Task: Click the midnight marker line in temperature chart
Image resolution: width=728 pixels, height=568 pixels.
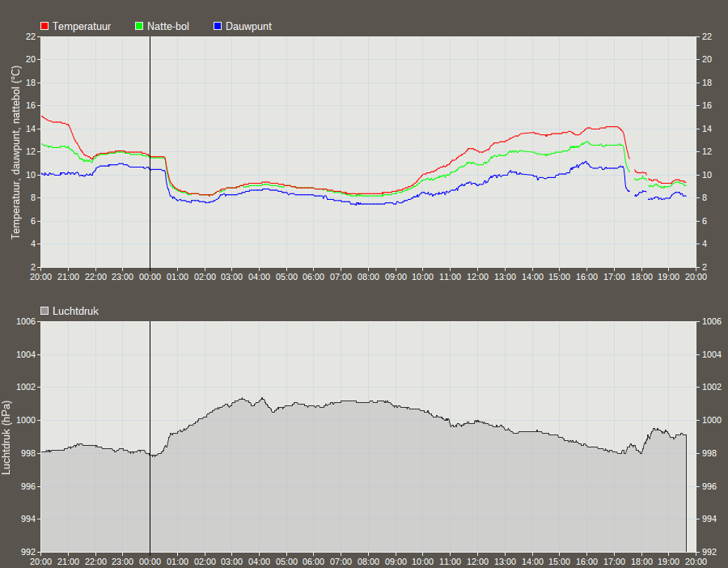Action: point(150,152)
